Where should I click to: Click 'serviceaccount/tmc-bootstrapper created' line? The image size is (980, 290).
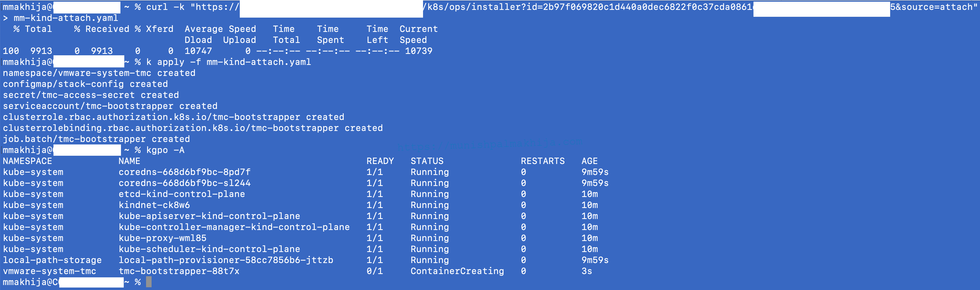pos(110,106)
